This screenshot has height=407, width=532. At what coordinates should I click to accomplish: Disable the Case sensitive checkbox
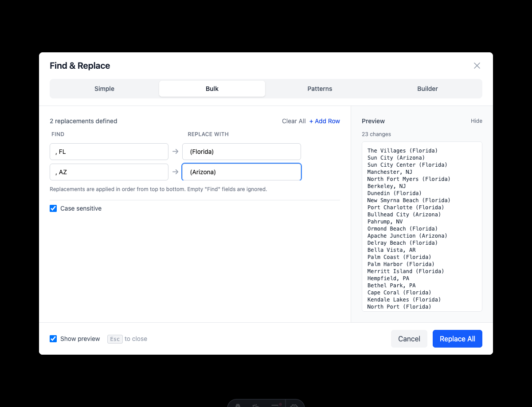[53, 208]
